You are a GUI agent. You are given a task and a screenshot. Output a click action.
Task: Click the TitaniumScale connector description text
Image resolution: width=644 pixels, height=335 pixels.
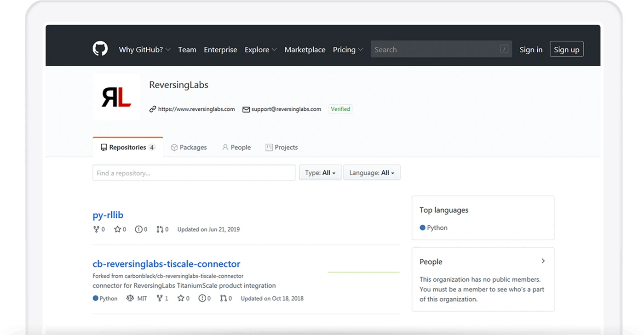[184, 285]
